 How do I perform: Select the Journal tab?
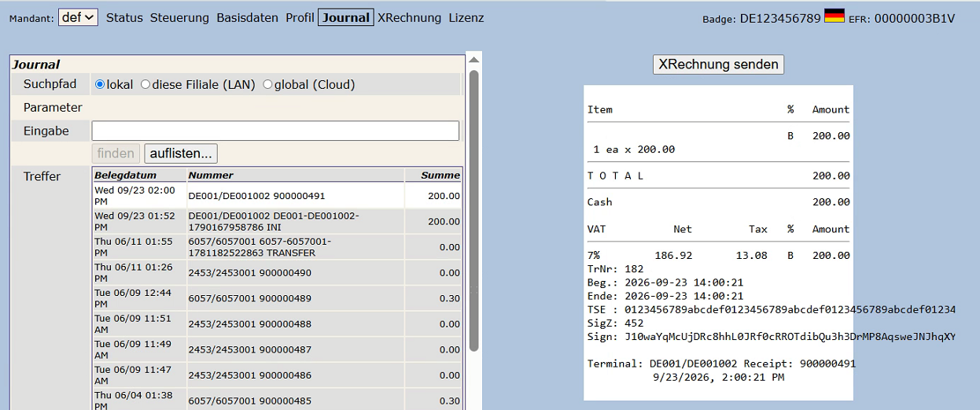(346, 17)
